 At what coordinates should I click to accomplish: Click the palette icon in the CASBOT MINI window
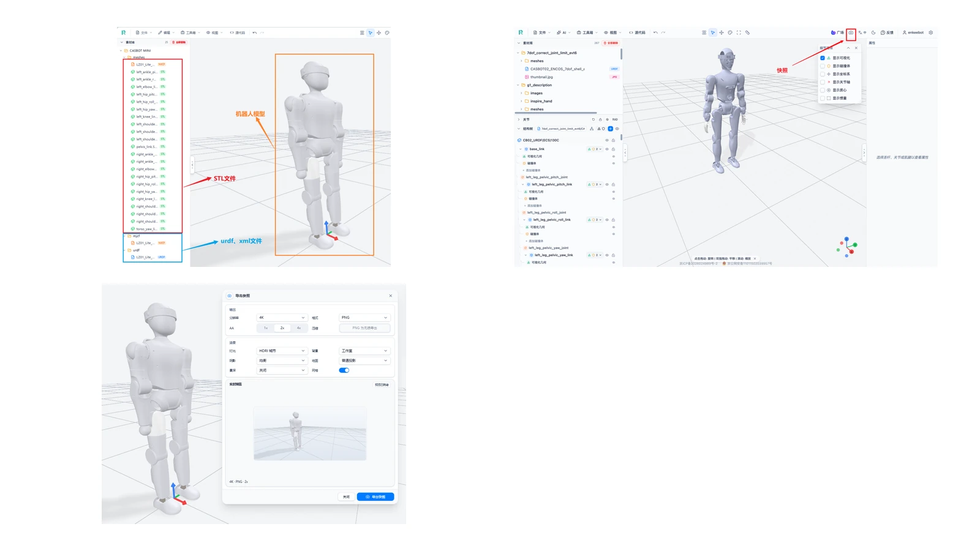pyautogui.click(x=387, y=32)
